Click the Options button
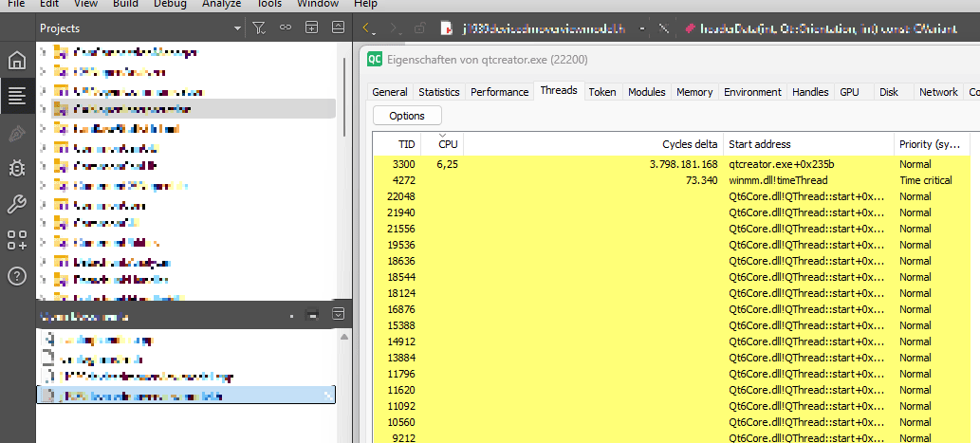This screenshot has width=980, height=443. [407, 116]
